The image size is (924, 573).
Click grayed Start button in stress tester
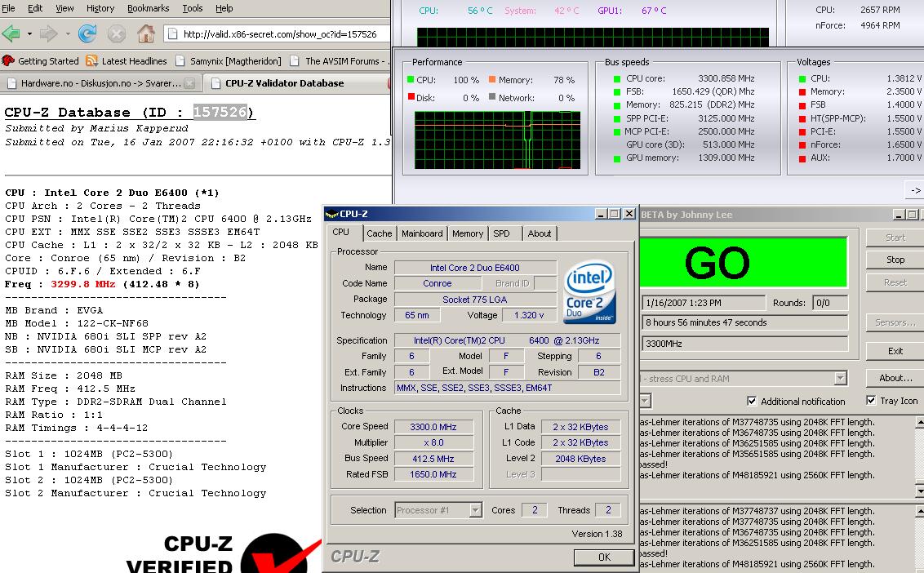pos(895,238)
